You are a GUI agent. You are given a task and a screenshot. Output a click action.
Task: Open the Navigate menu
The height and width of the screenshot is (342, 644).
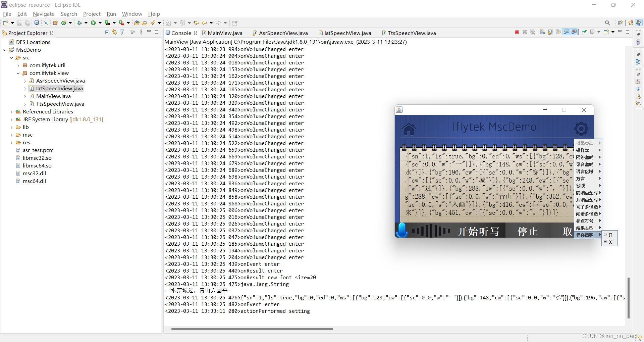point(44,14)
